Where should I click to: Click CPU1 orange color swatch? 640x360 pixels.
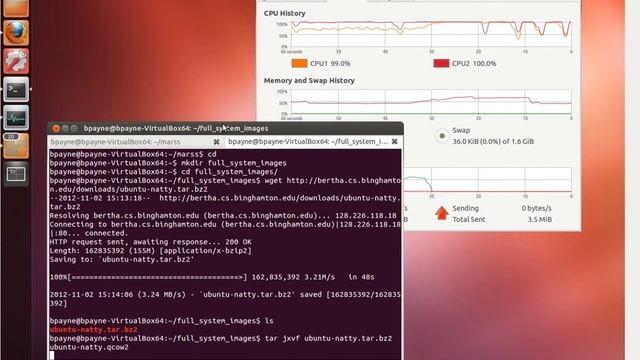click(x=299, y=63)
